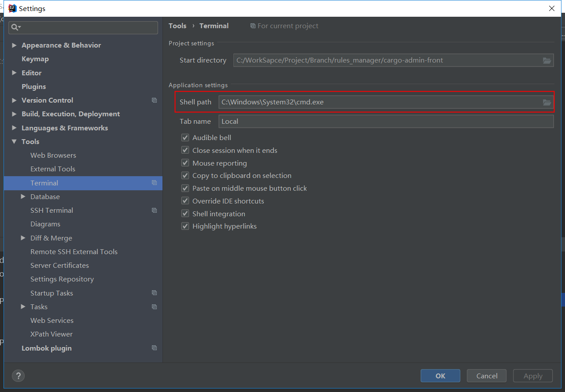Click the Application settings section header
The height and width of the screenshot is (392, 565).
[198, 85]
